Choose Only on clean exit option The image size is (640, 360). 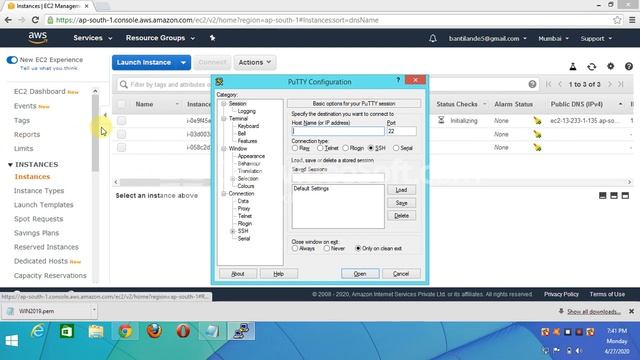[x=358, y=248]
